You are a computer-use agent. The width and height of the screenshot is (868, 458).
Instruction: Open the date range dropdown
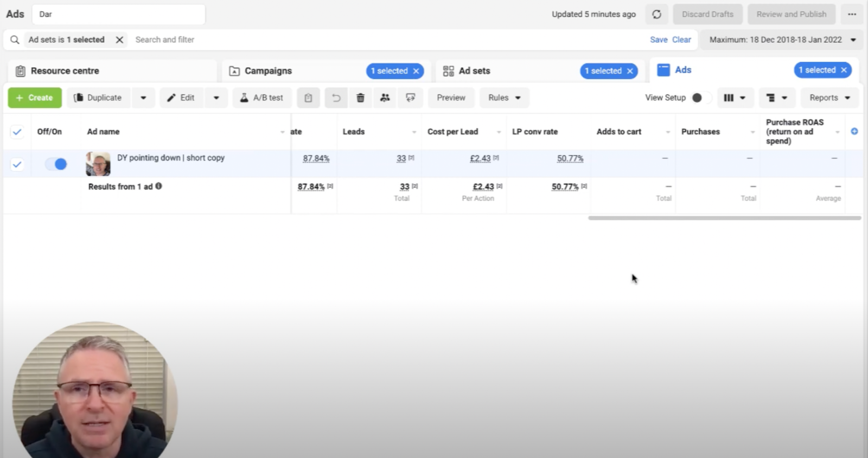point(782,40)
